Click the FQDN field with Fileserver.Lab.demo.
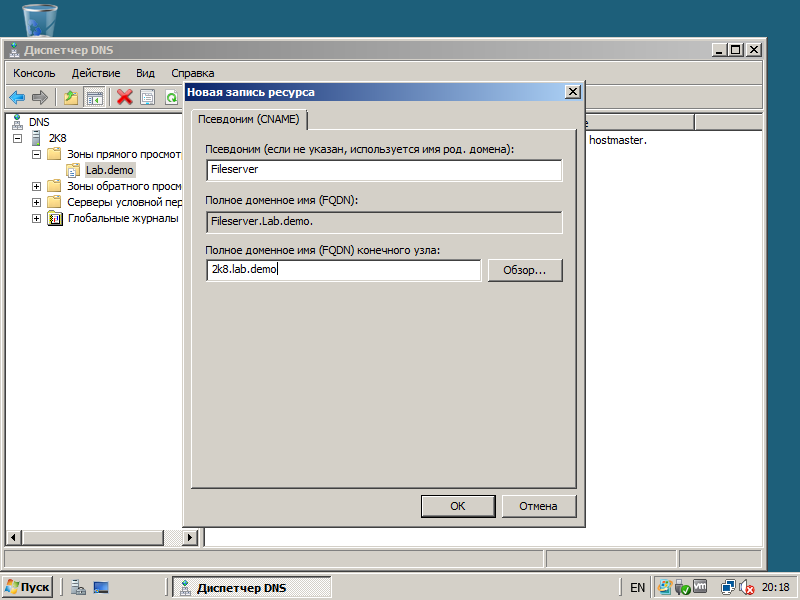Screen dimensions: 800x600 coord(384,222)
